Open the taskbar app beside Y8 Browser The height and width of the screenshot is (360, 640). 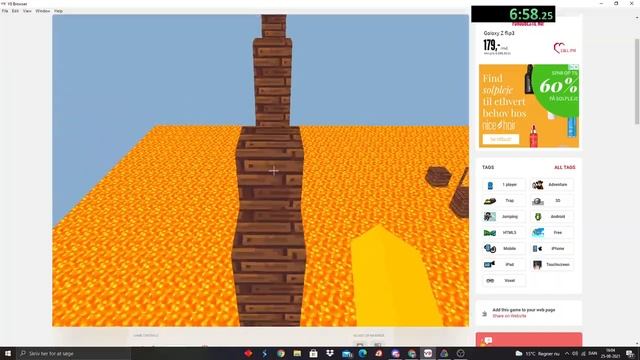click(444, 353)
